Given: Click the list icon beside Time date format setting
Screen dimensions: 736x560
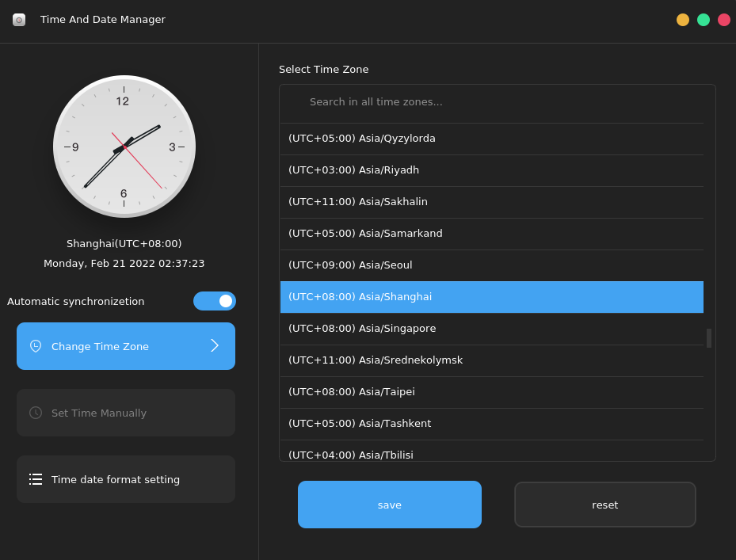Looking at the screenshot, I should (x=35, y=479).
